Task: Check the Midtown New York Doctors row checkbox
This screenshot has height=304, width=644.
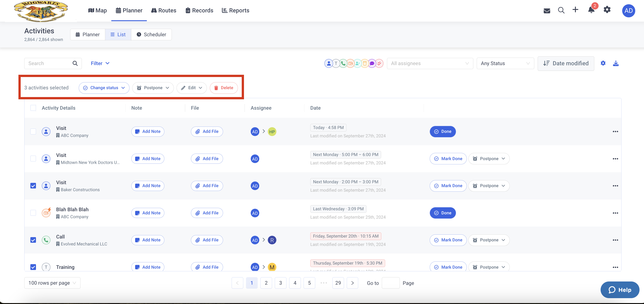Action: (33, 159)
